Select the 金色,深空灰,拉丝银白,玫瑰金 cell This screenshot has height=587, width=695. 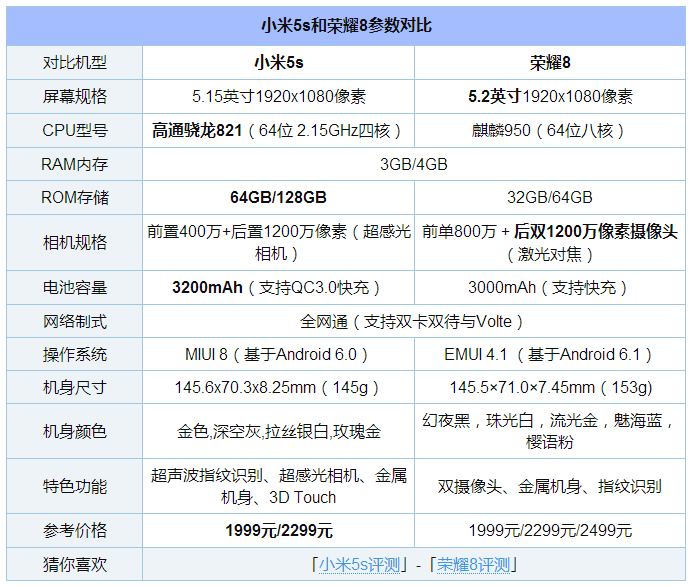(279, 431)
